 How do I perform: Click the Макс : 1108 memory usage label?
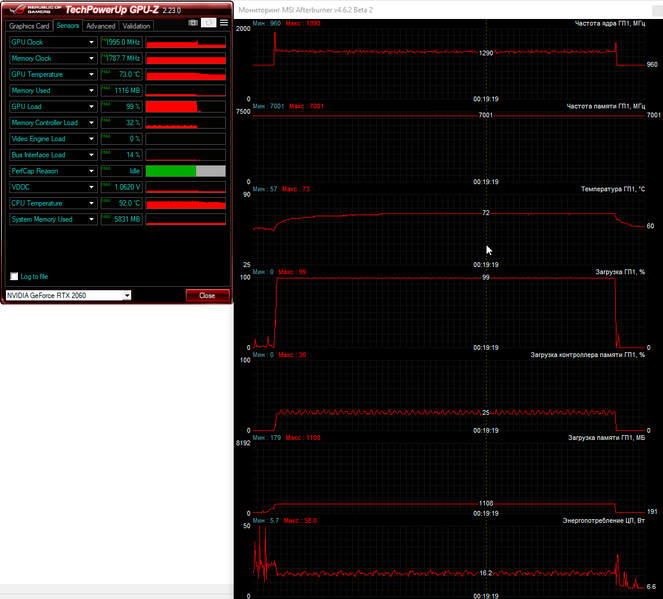(x=303, y=438)
